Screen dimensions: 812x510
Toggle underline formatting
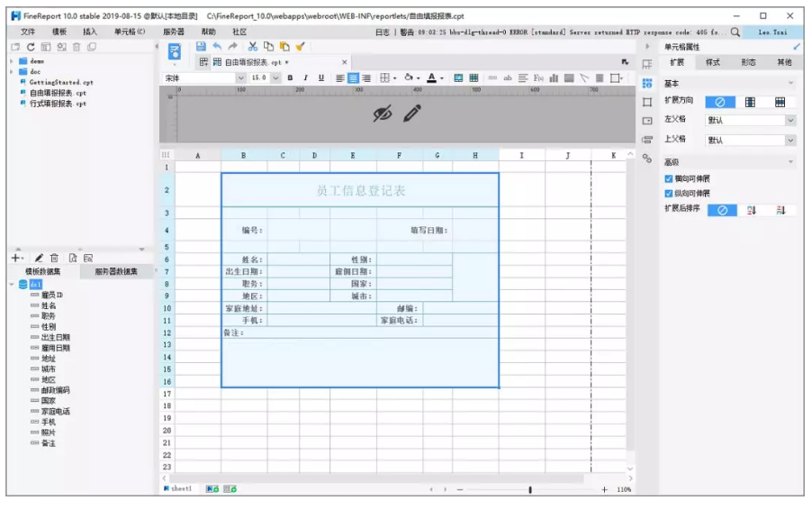click(321, 78)
